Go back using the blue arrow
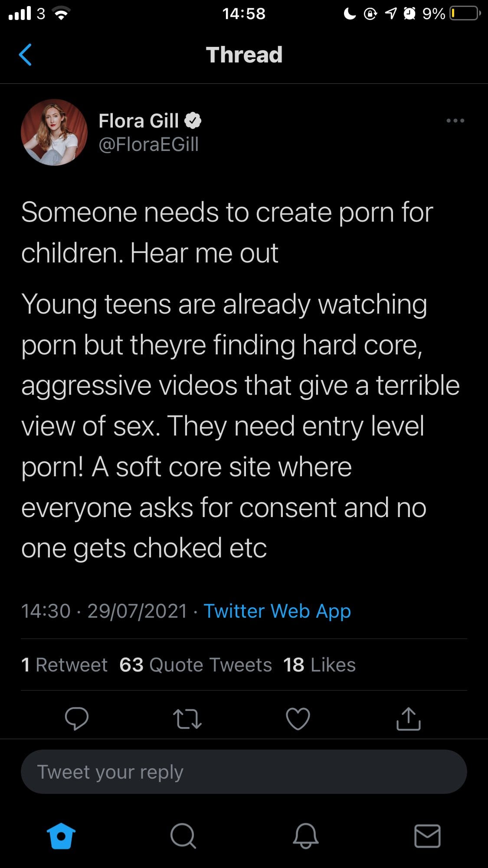Screen dimensions: 488x868 [25, 55]
